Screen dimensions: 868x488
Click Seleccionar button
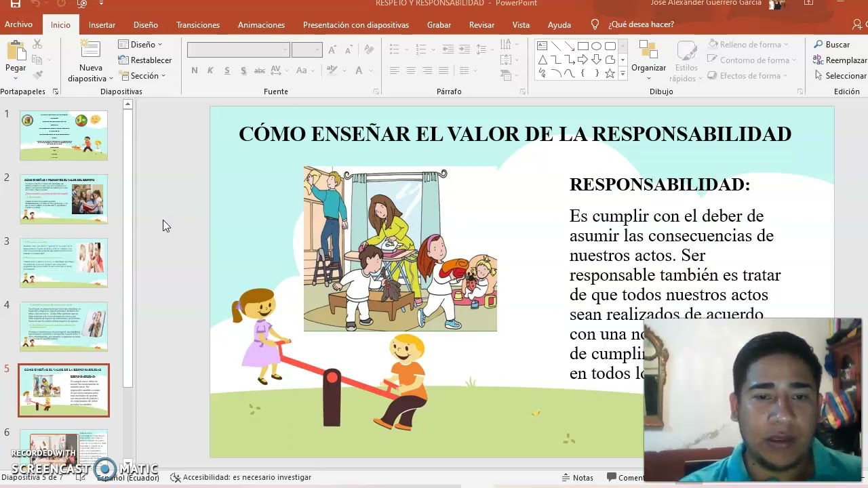[840, 75]
